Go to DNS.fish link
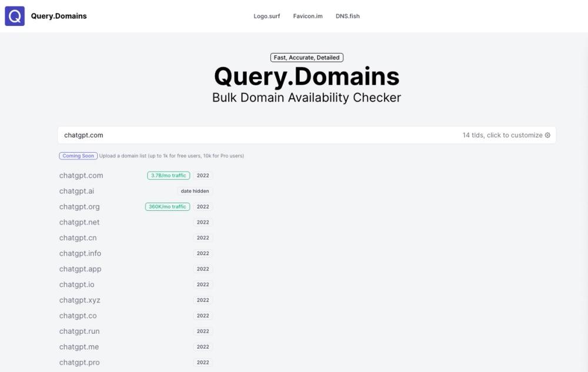This screenshot has width=588, height=372. tap(348, 16)
